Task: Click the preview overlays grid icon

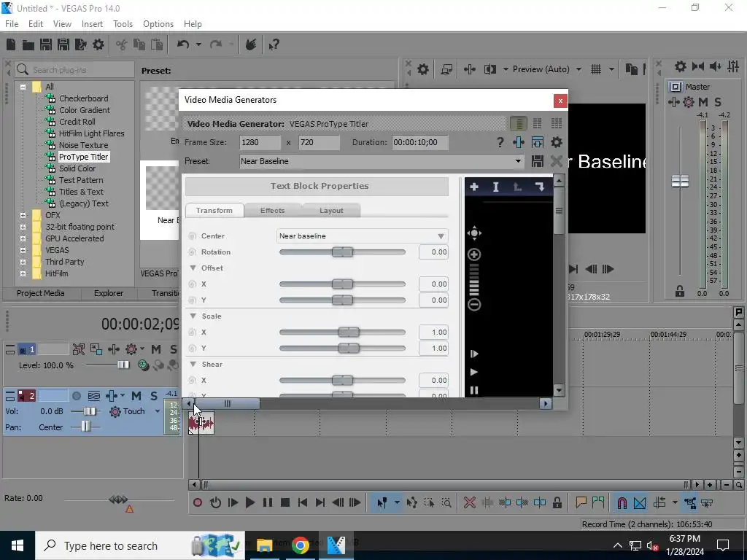Action: click(596, 69)
